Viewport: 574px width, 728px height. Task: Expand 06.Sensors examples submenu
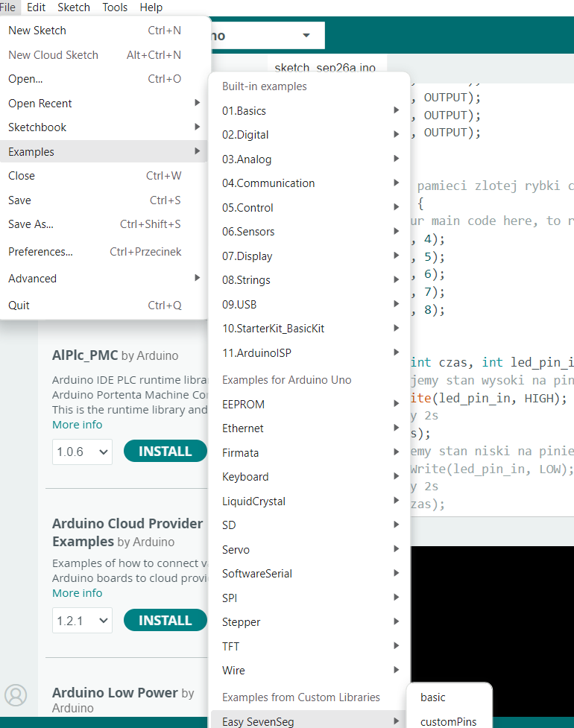click(310, 232)
